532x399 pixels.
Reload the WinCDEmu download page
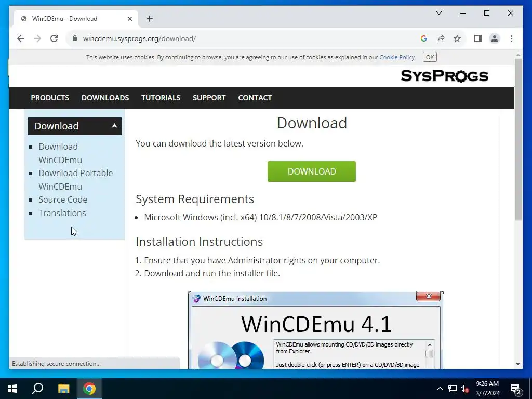point(54,38)
